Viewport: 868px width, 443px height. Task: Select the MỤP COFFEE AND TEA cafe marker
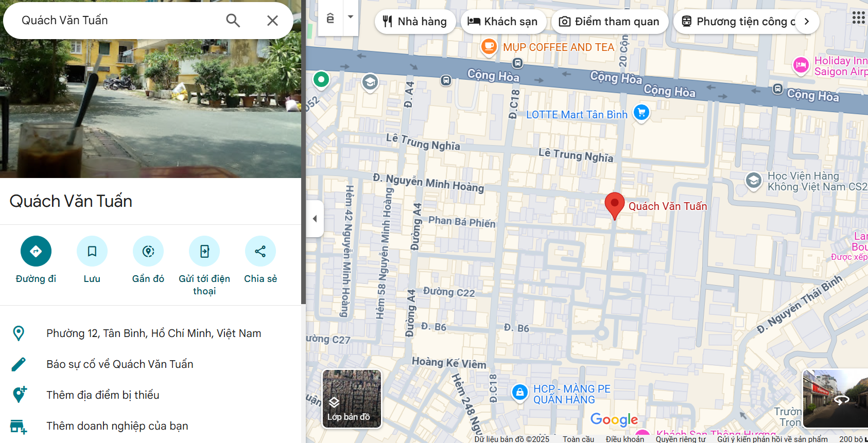[489, 47]
